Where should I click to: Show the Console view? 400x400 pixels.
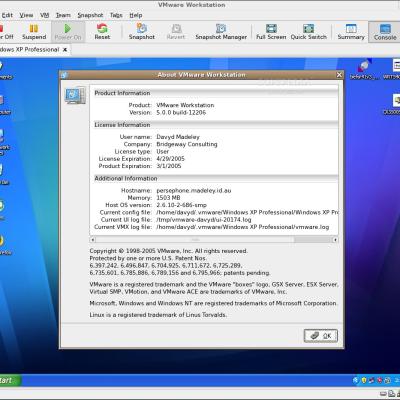(385, 32)
